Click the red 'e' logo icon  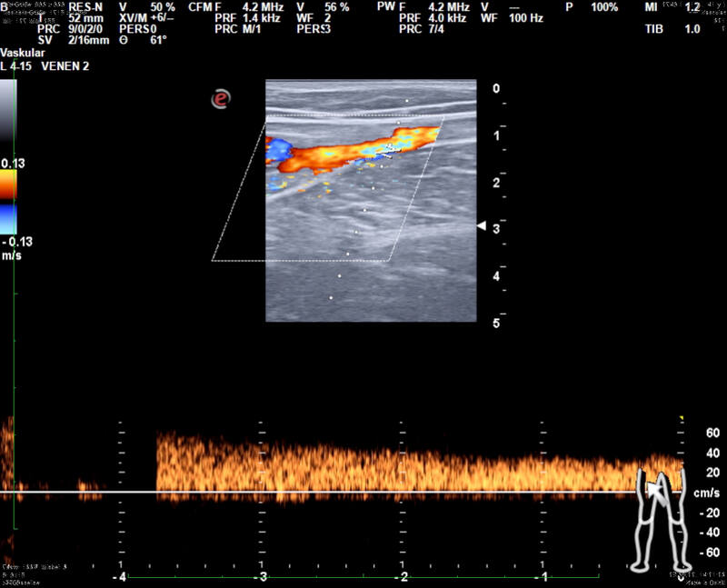[x=221, y=99]
